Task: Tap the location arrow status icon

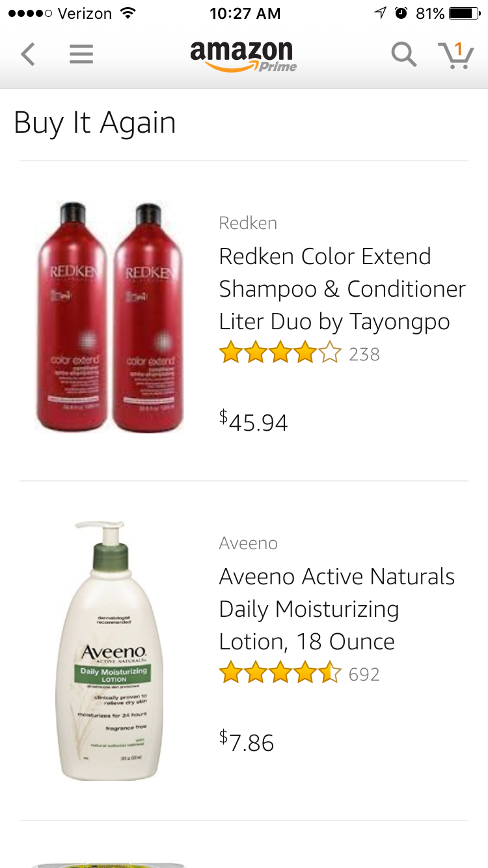Action: (x=380, y=13)
